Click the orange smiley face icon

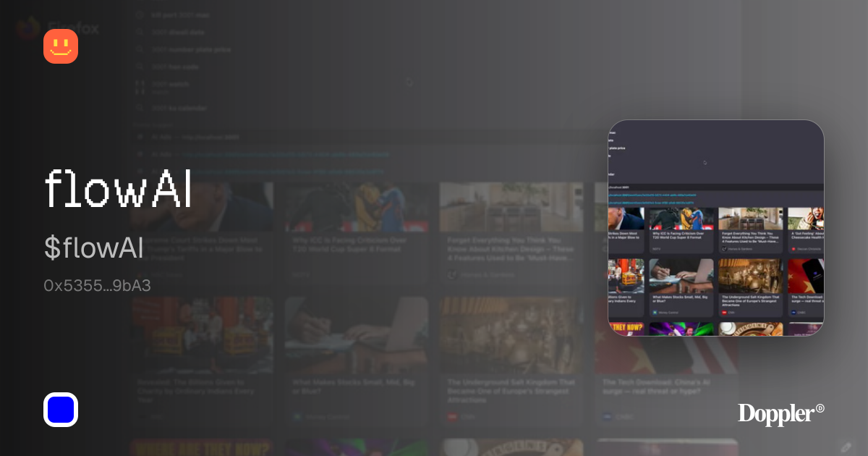[x=61, y=46]
